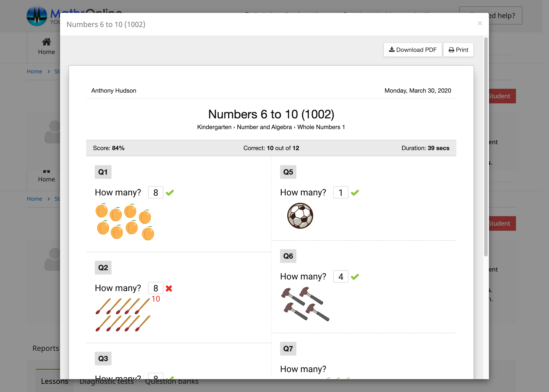The height and width of the screenshot is (392, 549).
Task: Click the hammers picture in Q6
Action: pos(305,304)
